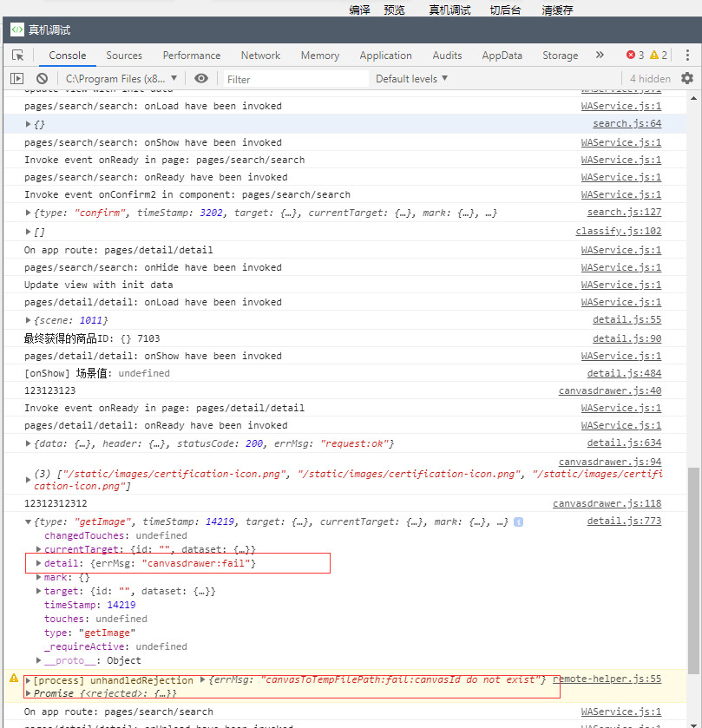Open the Performance tab
The image size is (702, 728).
[192, 56]
